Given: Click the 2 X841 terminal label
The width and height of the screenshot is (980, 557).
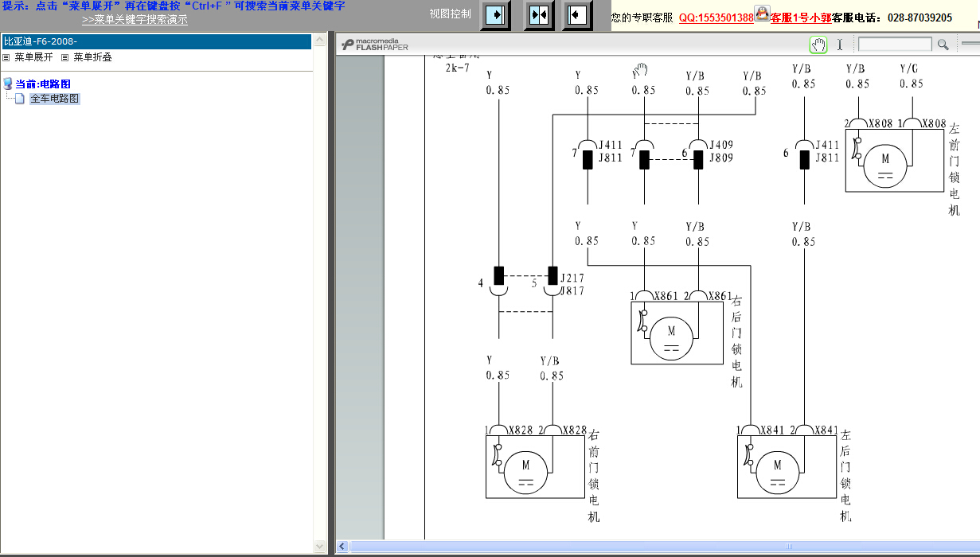Looking at the screenshot, I should click(x=815, y=430).
